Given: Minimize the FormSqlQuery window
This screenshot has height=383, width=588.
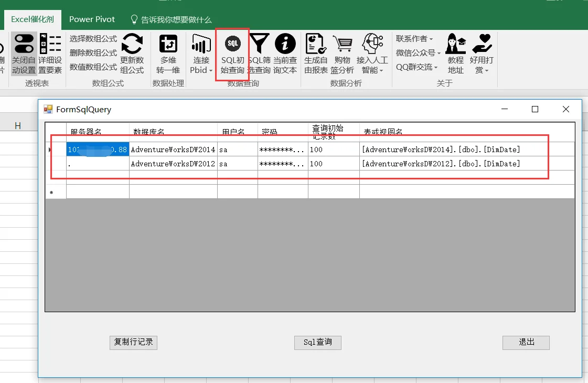Looking at the screenshot, I should 505,109.
